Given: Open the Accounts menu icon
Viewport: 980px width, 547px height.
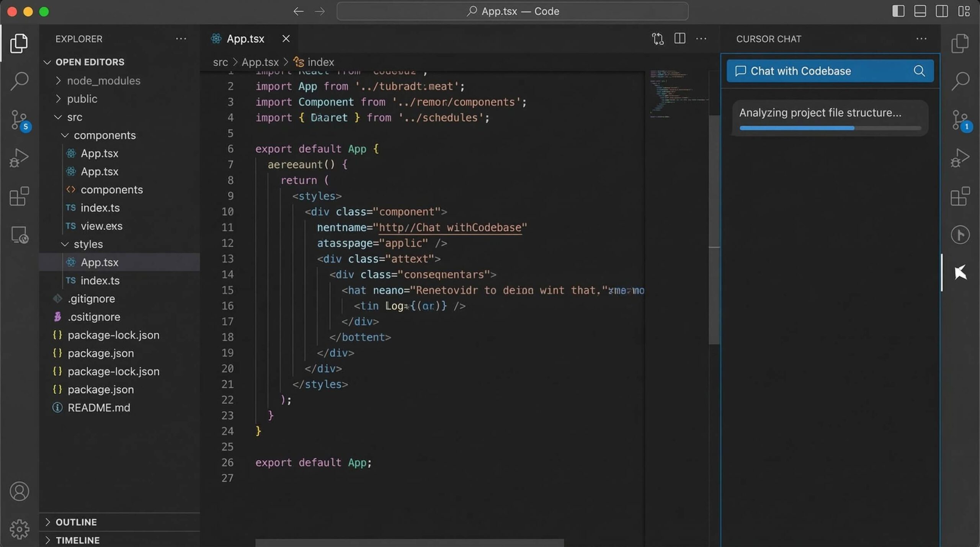Looking at the screenshot, I should click(x=19, y=491).
